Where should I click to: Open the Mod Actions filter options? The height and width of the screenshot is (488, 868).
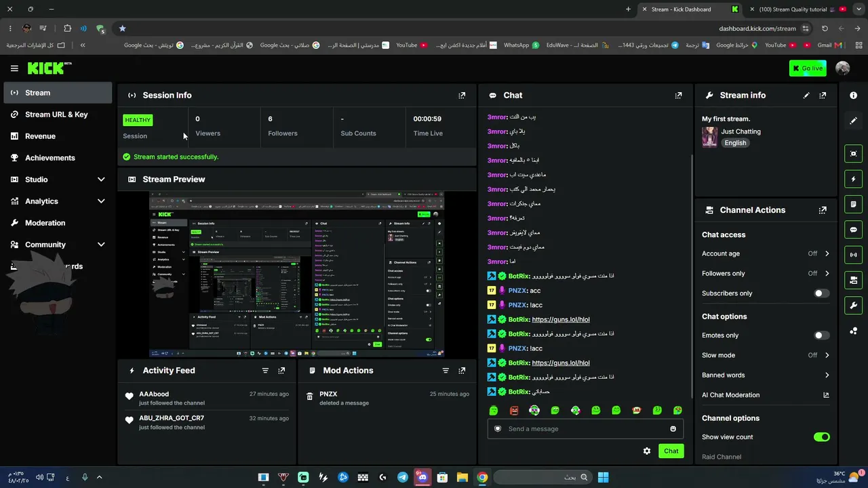(x=446, y=371)
